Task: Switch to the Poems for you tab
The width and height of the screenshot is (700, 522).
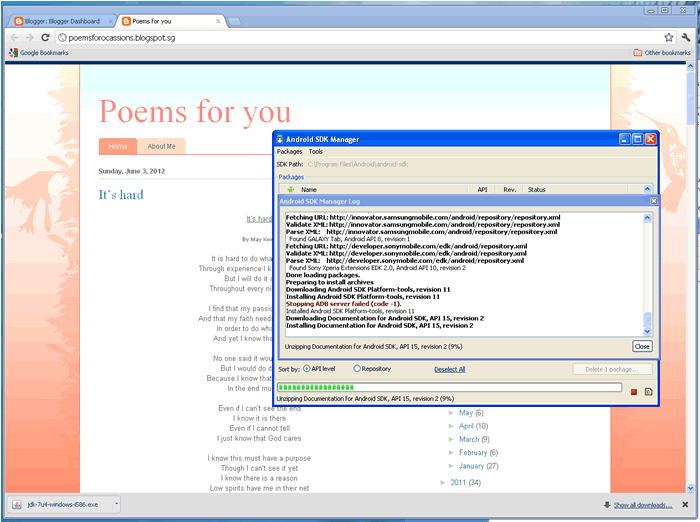Action: point(172,21)
